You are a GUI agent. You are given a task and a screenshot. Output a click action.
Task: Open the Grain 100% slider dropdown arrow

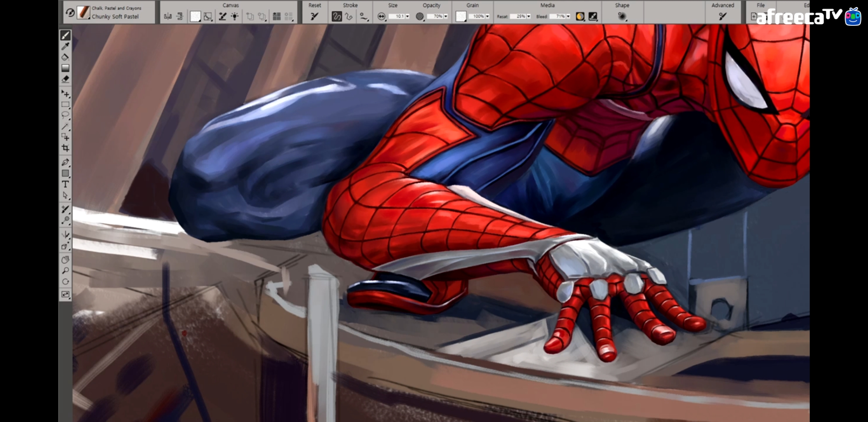[488, 16]
